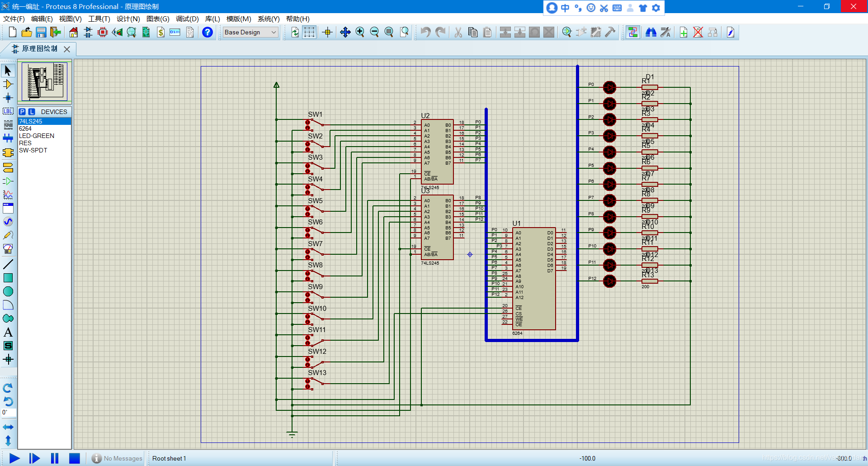Screen dimensions: 868x466
Task: Select the Device Pins Mode tool
Action: (8, 181)
